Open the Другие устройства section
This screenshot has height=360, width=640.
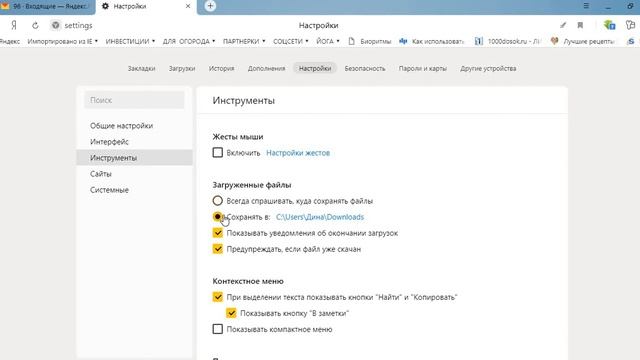click(x=488, y=69)
